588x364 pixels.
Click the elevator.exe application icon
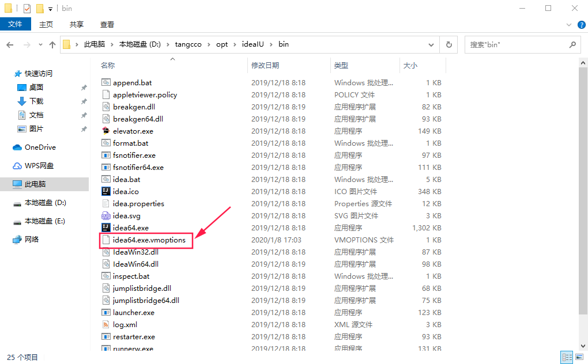click(x=106, y=131)
